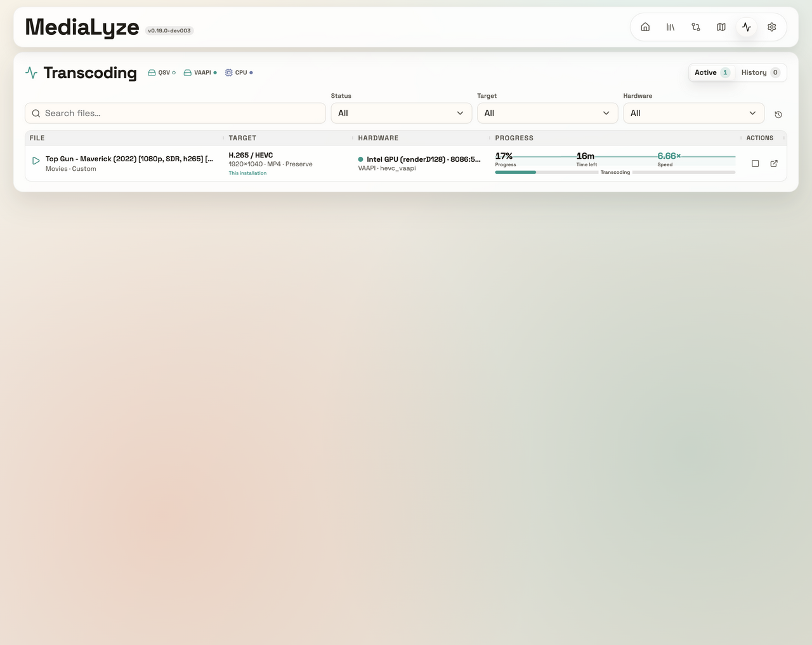
Task: Click the PROGRESS column header
Action: (514, 138)
